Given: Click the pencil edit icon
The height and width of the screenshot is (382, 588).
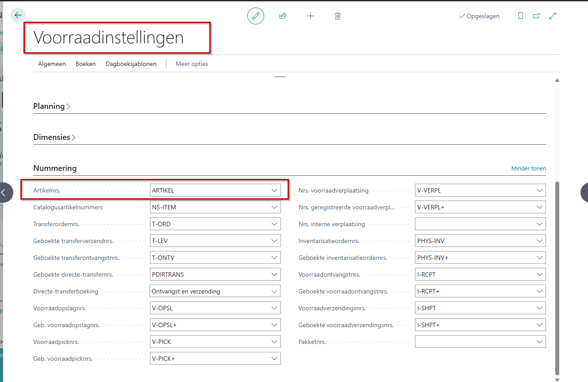Looking at the screenshot, I should (x=255, y=16).
